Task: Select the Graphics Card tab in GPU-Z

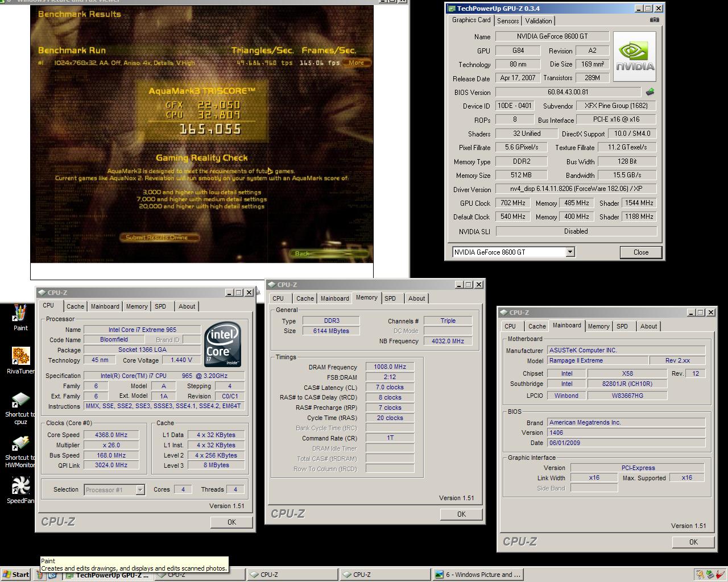Action: pos(471,20)
